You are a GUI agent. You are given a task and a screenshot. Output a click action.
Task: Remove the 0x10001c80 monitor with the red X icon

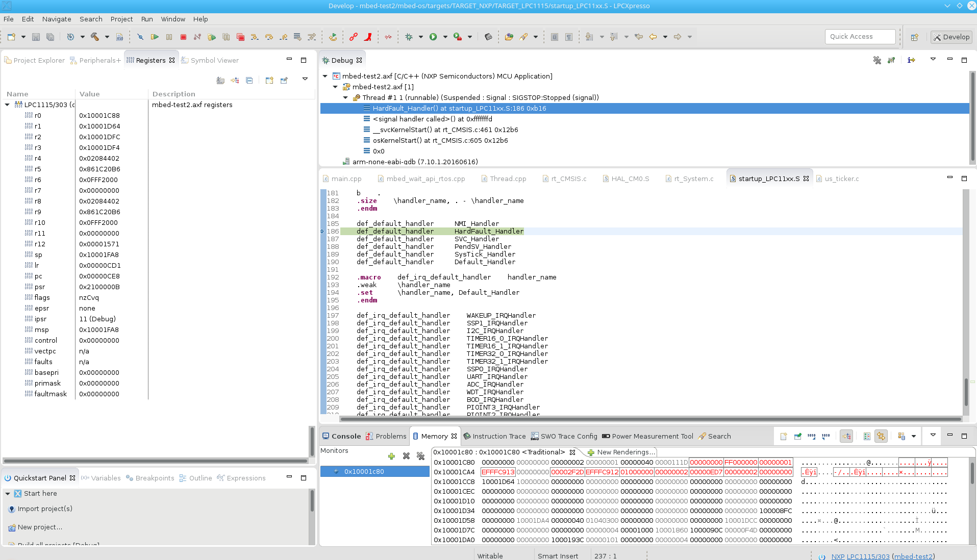tap(406, 456)
